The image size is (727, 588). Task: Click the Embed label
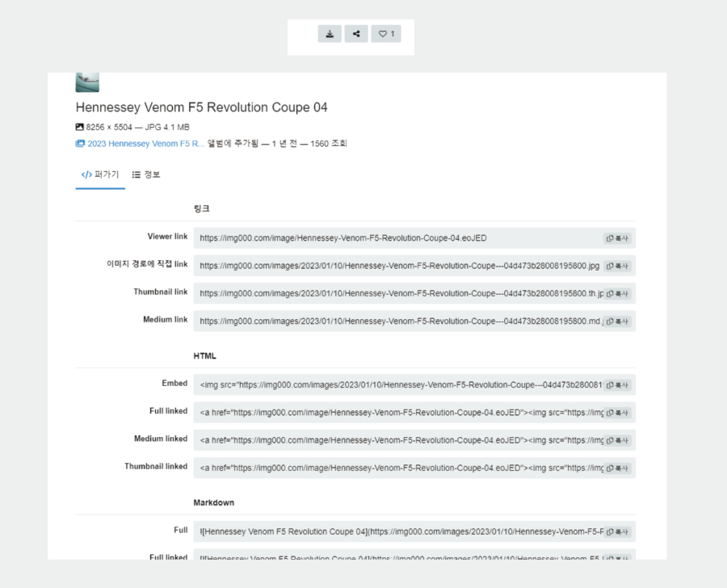pos(174,383)
